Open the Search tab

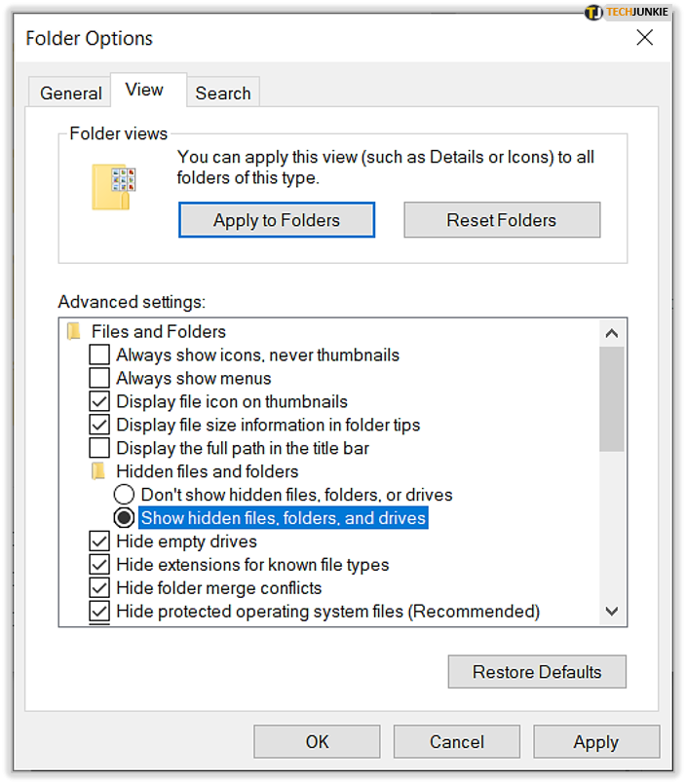[223, 93]
